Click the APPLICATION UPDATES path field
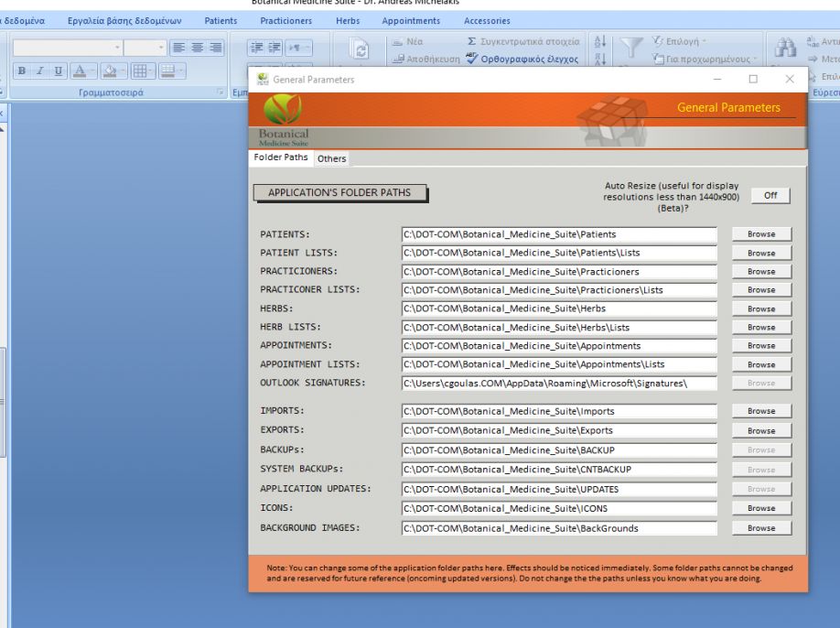Image resolution: width=840 pixels, height=628 pixels. [x=559, y=489]
